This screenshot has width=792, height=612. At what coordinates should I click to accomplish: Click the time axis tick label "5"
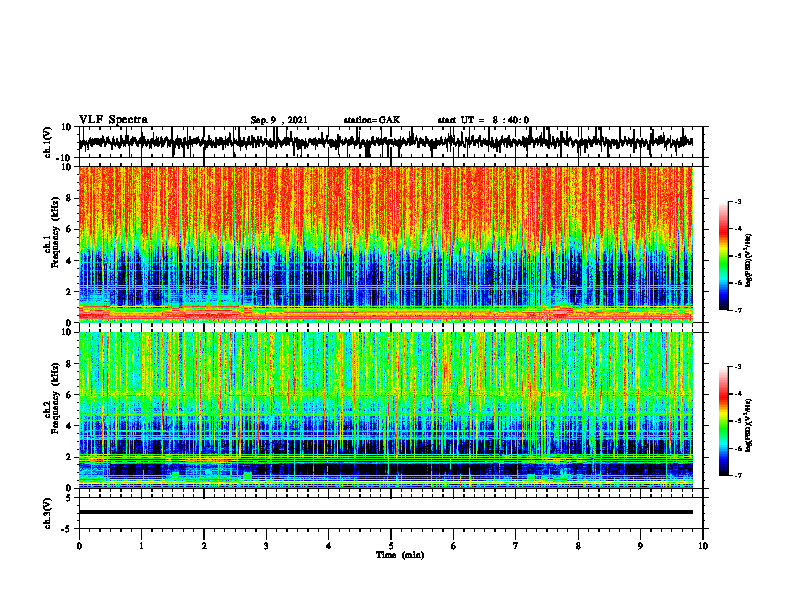tap(391, 546)
